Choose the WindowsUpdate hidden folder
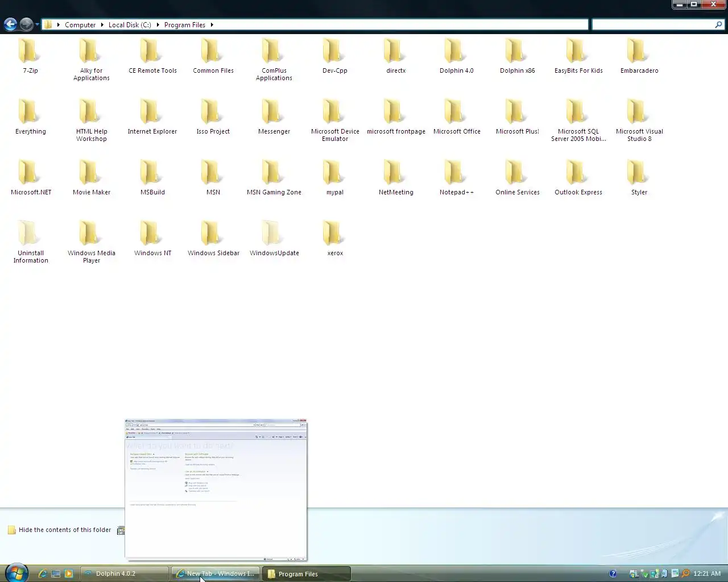The width and height of the screenshot is (728, 582). (x=274, y=238)
